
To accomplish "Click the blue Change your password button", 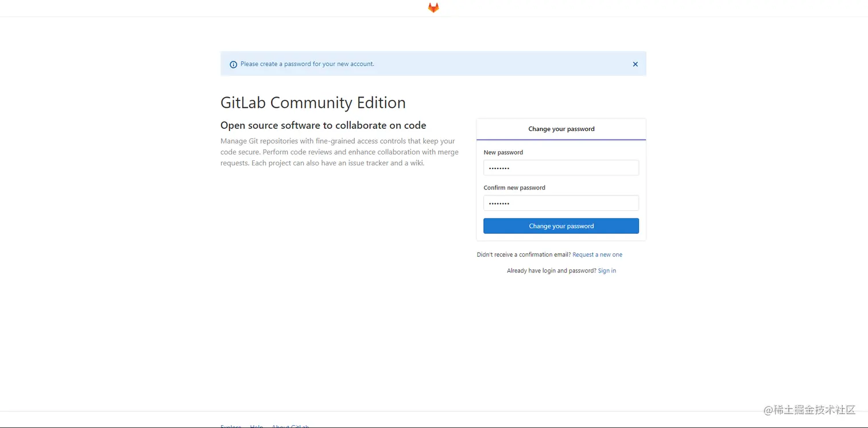I will pos(561,226).
